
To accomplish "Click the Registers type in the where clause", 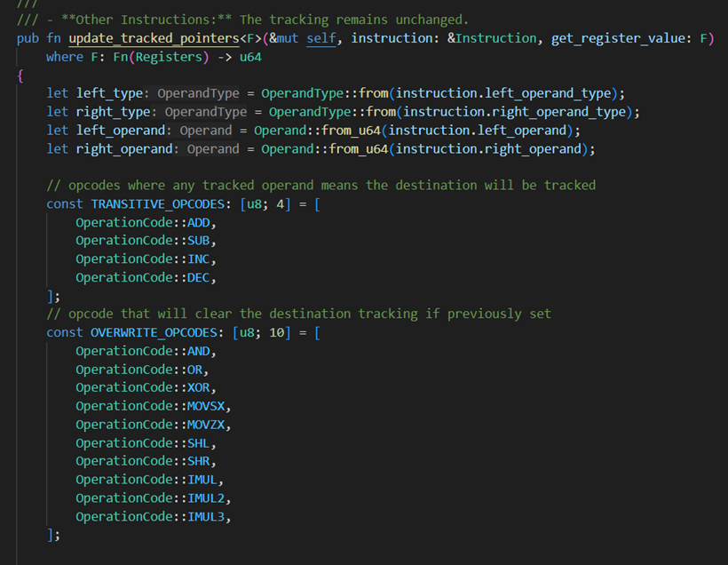I will click(146, 57).
